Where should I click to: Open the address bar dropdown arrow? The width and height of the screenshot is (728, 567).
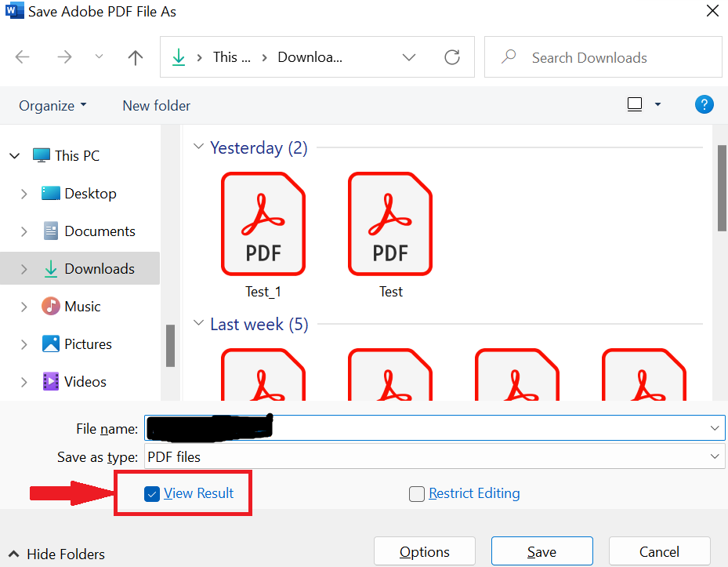tap(408, 56)
